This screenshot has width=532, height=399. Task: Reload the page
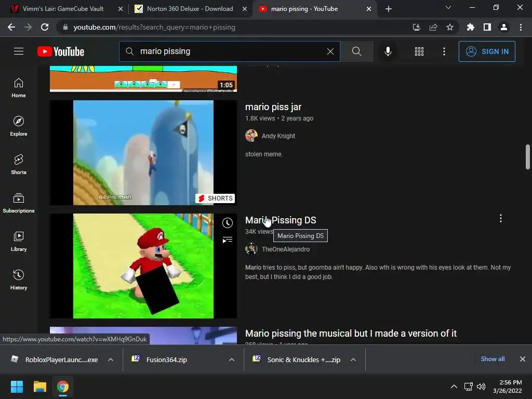(x=45, y=27)
